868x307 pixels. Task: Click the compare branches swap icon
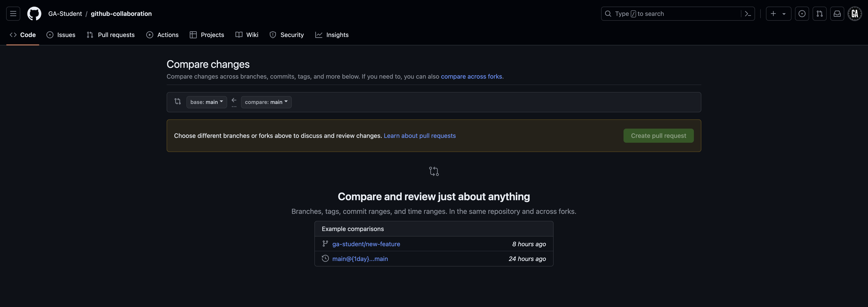coord(177,102)
